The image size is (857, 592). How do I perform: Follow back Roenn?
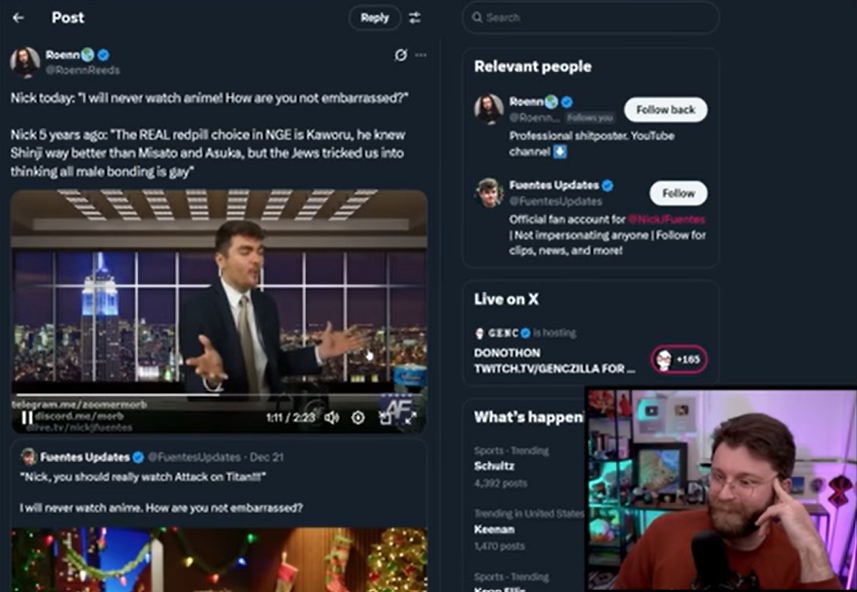(x=665, y=110)
